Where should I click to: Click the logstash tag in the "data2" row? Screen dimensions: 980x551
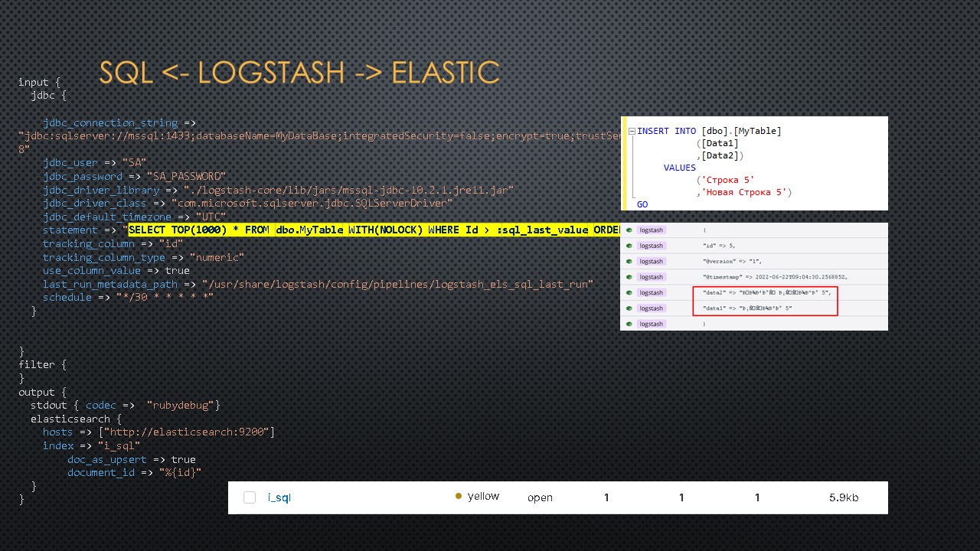pos(652,292)
